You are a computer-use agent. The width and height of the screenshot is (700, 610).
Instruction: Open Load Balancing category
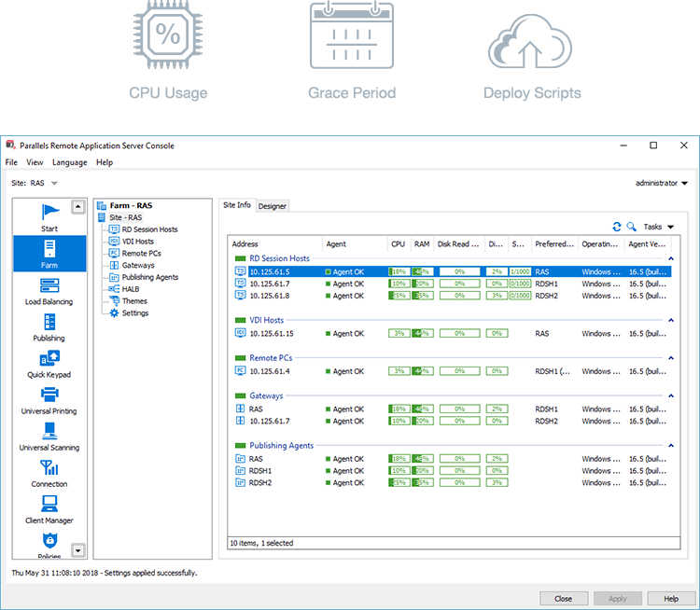49,292
